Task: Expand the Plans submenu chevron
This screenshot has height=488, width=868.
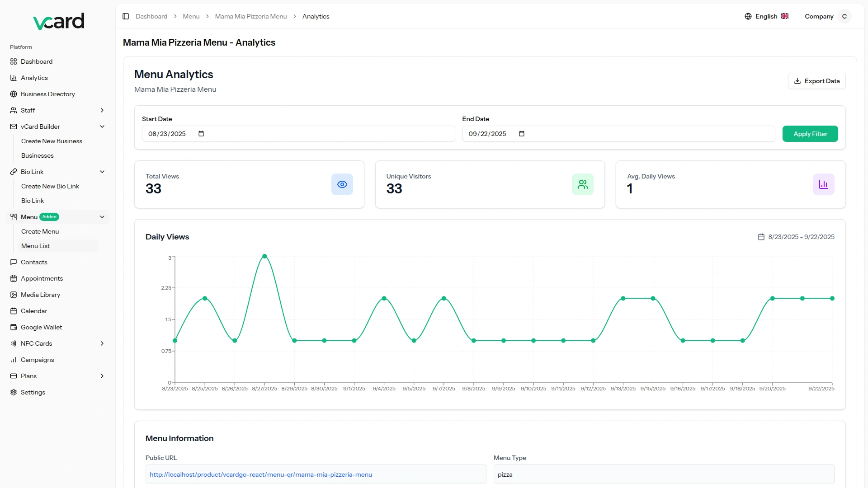Action: pos(102,376)
